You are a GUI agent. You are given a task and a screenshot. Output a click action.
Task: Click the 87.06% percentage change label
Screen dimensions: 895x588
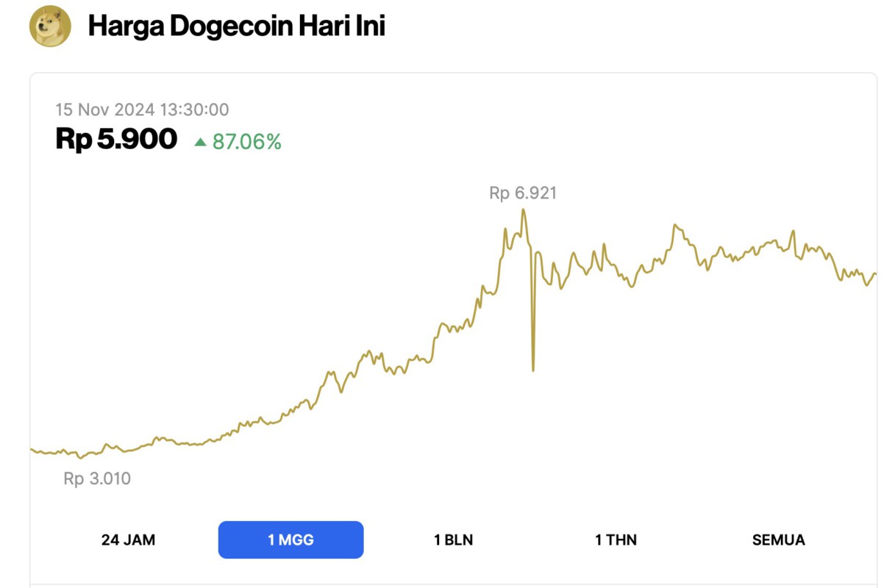coord(246,143)
